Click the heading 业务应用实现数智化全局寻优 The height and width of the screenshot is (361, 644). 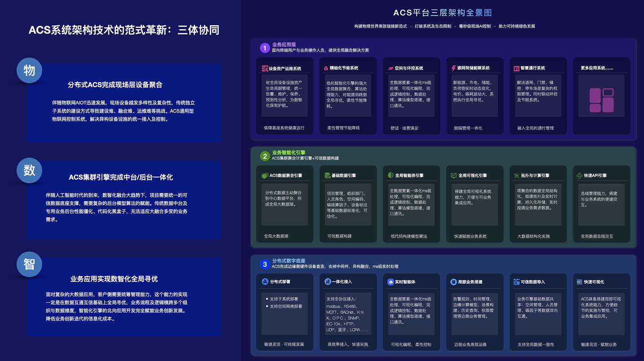(x=114, y=279)
